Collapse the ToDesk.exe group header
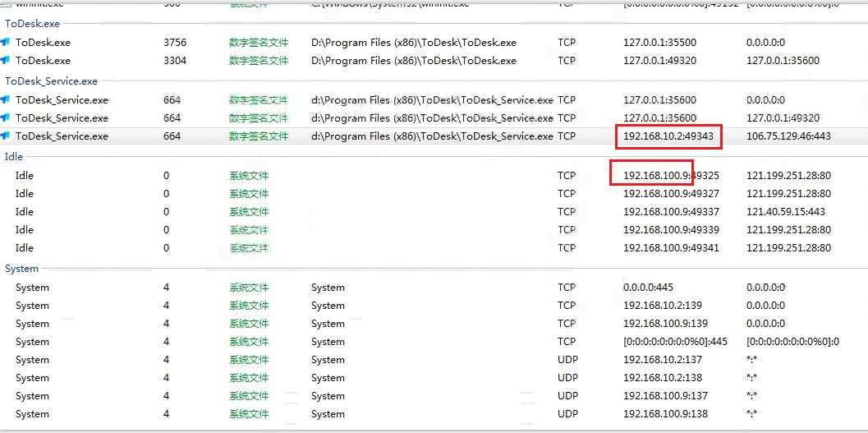Image resolution: width=868 pixels, height=433 pixels. click(32, 24)
